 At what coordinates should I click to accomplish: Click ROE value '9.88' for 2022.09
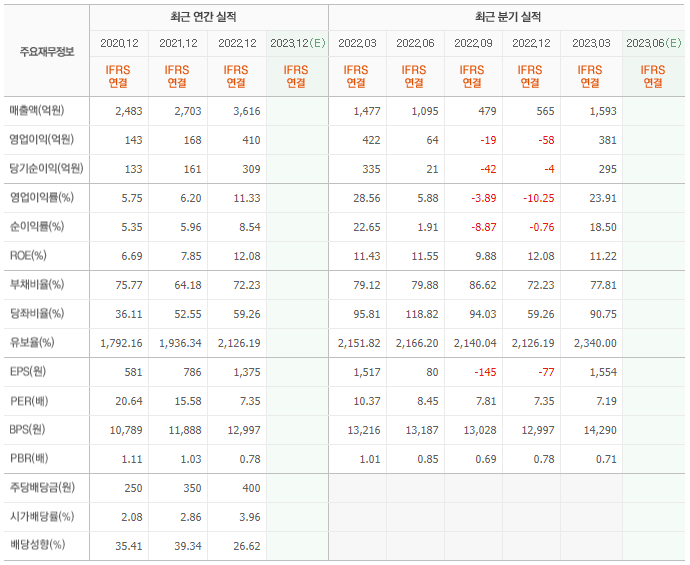(x=486, y=257)
